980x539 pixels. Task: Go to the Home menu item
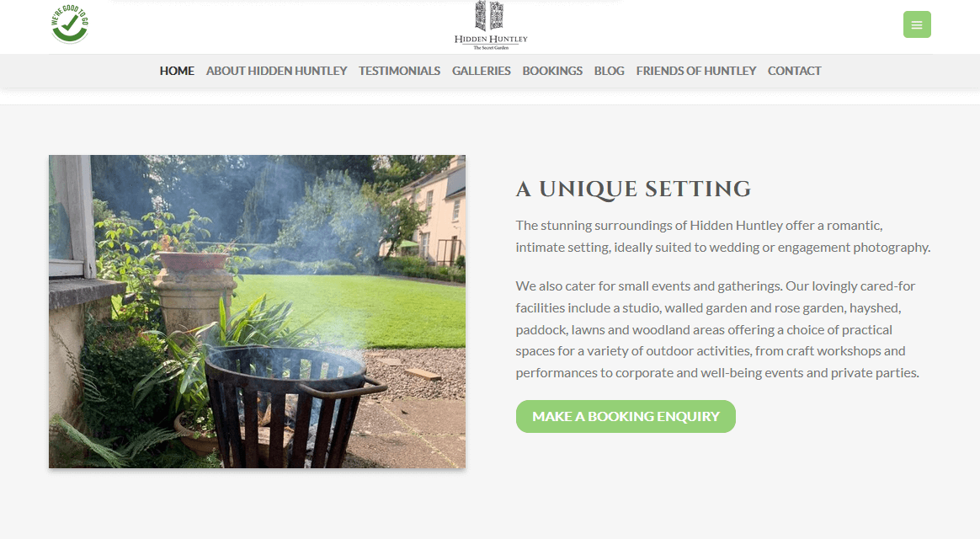pyautogui.click(x=177, y=71)
